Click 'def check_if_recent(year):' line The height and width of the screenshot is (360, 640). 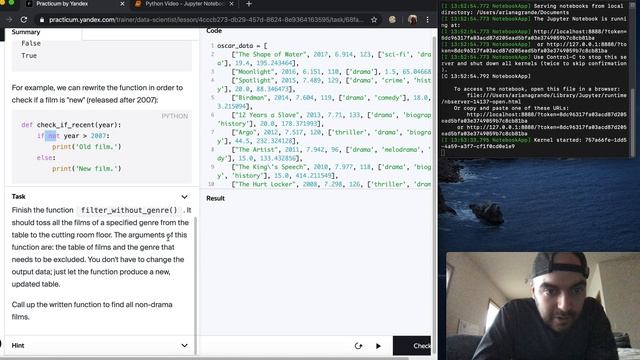71,125
